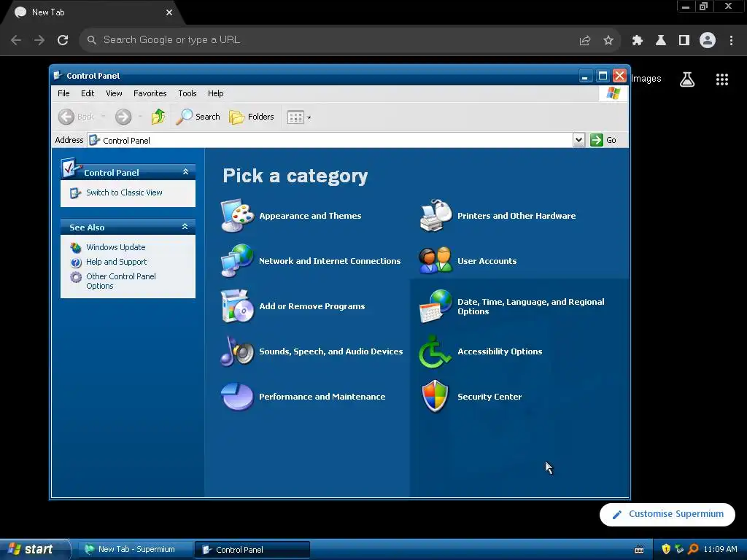Click the 11:09 AM taskbar clock
The height and width of the screenshot is (560, 747).
coord(720,549)
